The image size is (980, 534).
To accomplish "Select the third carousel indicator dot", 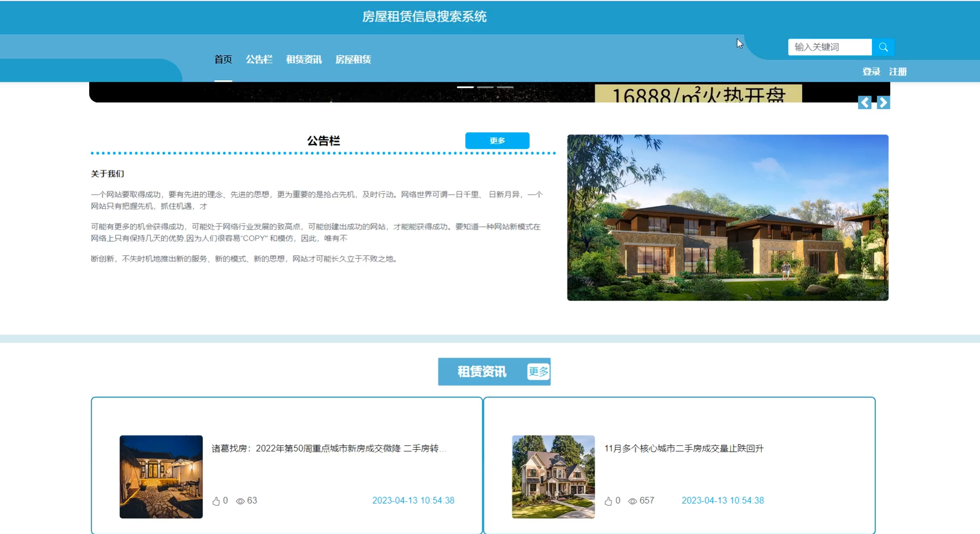I will click(506, 87).
